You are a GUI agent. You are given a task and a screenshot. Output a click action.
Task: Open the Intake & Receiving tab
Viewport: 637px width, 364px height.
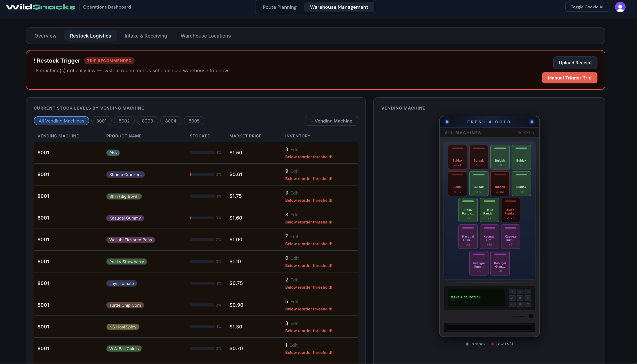point(146,36)
